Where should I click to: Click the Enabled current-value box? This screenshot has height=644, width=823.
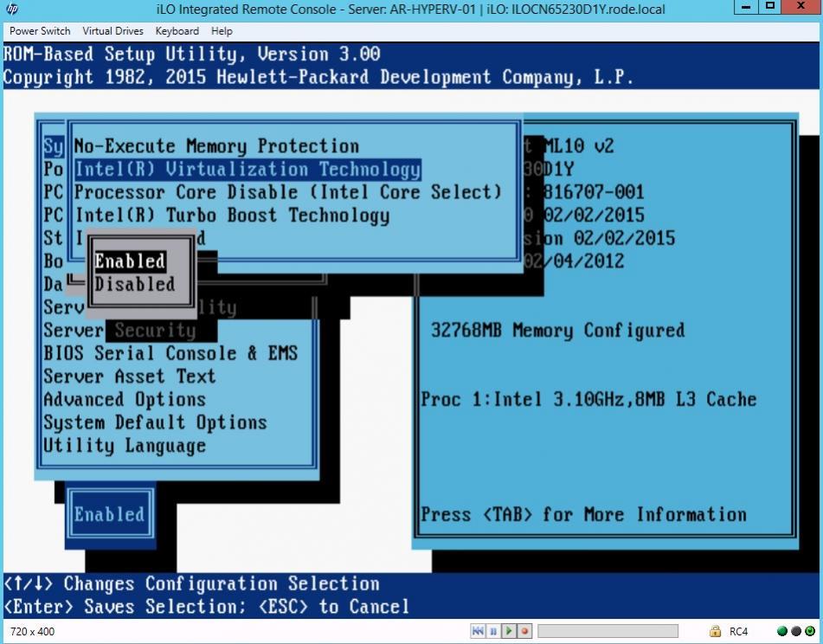pos(110,514)
